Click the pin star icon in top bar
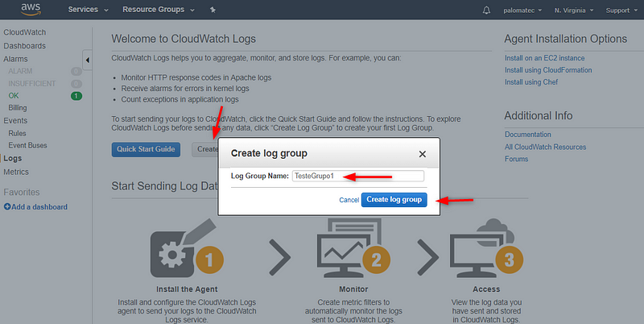This screenshot has width=644, height=324. click(x=213, y=10)
